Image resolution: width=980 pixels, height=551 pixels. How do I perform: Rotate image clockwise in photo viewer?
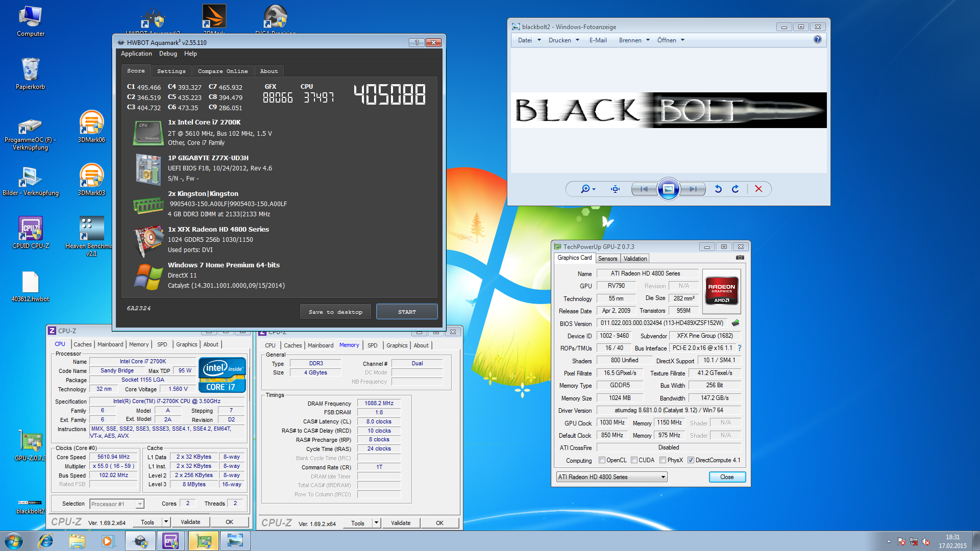(x=736, y=189)
